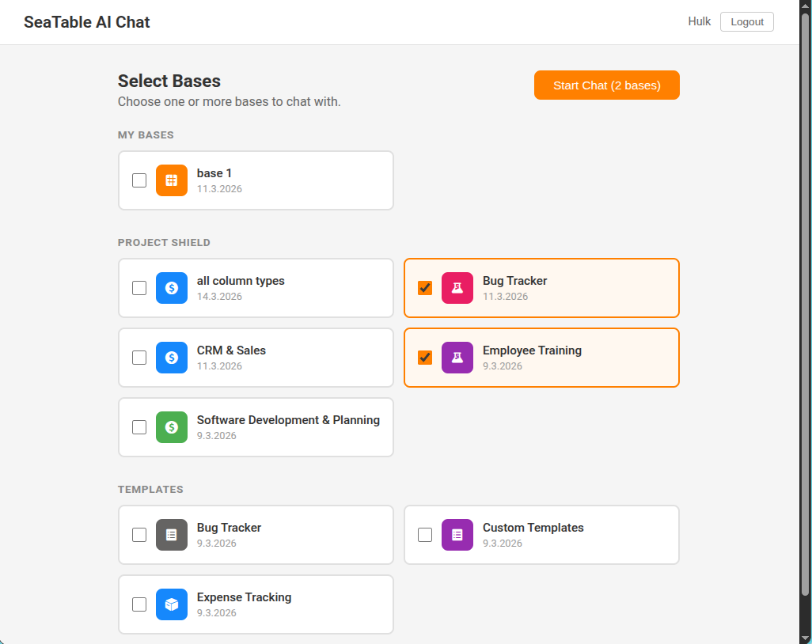Click the blue dollar icon for all column types
Screen dimensions: 812x644
(x=172, y=288)
